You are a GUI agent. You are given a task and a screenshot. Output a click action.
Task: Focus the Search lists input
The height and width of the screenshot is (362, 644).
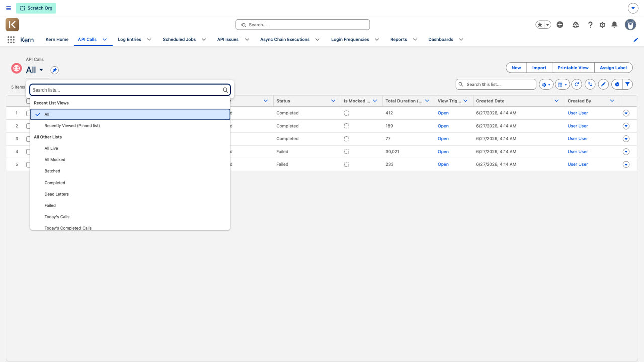130,90
